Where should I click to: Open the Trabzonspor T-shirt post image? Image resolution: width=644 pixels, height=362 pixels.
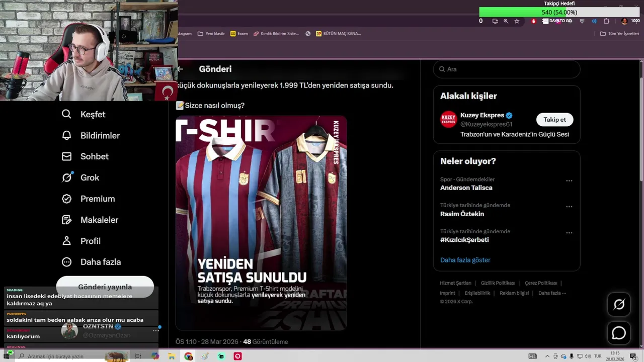261,223
